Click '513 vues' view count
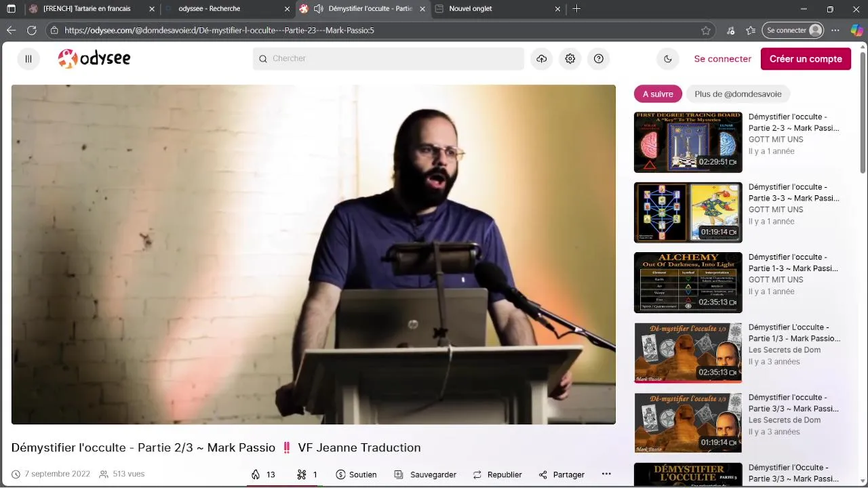This screenshot has height=488, width=868. tap(128, 474)
